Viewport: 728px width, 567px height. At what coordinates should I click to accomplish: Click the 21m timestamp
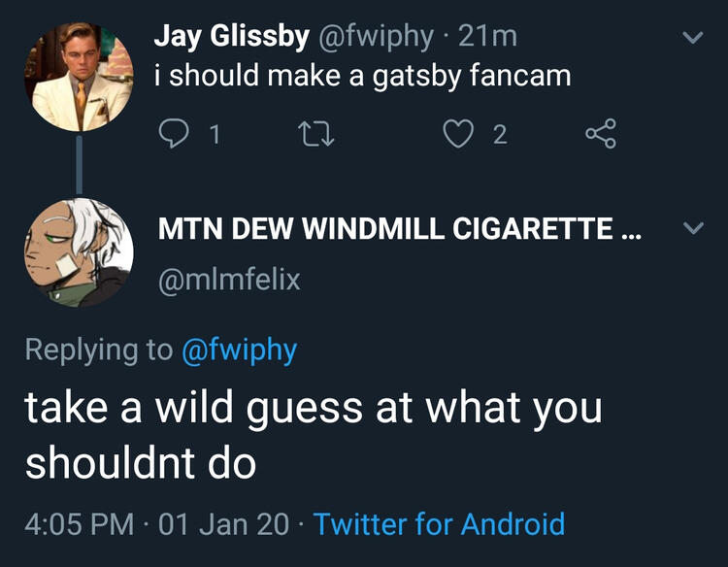point(487,37)
